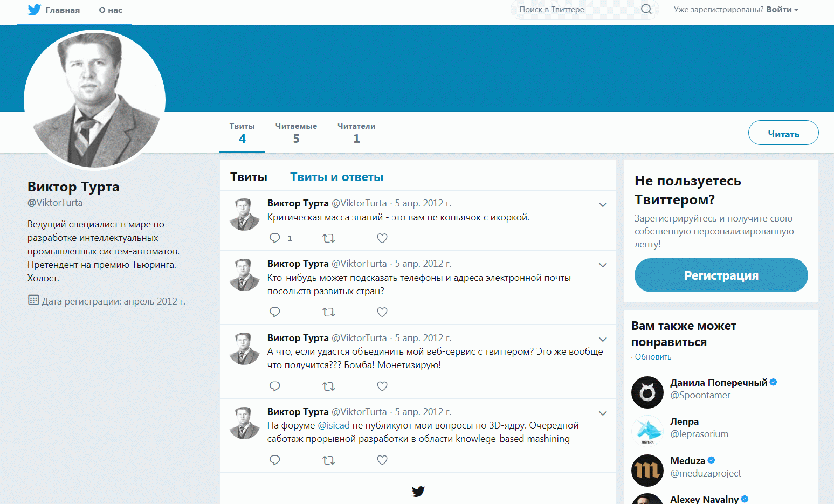Click the avatar on the 'Критическая масса знаний' tweet
Image resolution: width=834 pixels, height=504 pixels.
tap(245, 215)
